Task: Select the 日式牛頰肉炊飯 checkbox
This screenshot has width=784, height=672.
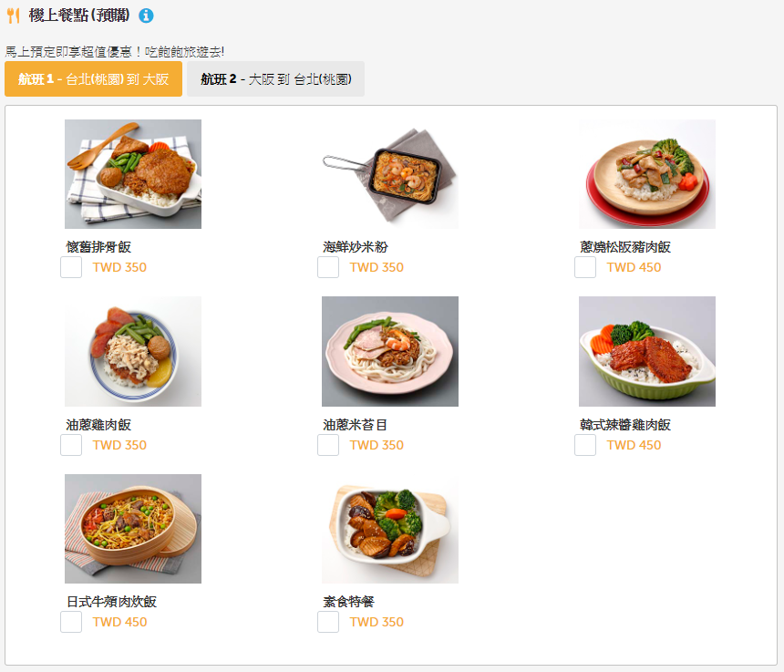Action: [71, 622]
